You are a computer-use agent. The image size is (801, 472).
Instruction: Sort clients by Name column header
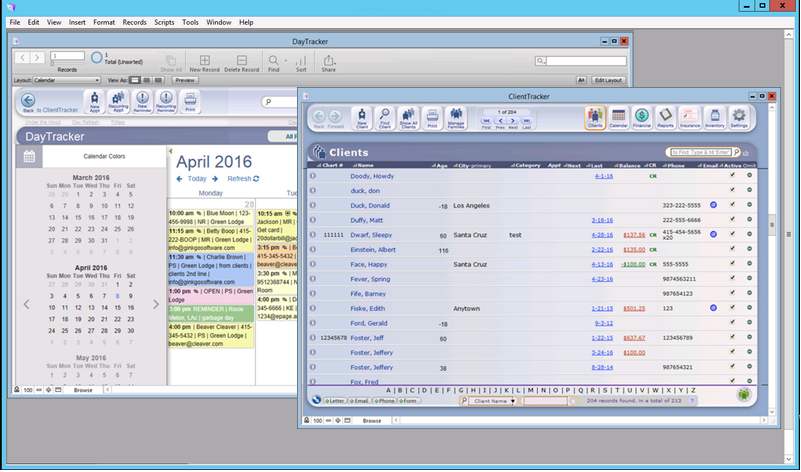(365, 166)
